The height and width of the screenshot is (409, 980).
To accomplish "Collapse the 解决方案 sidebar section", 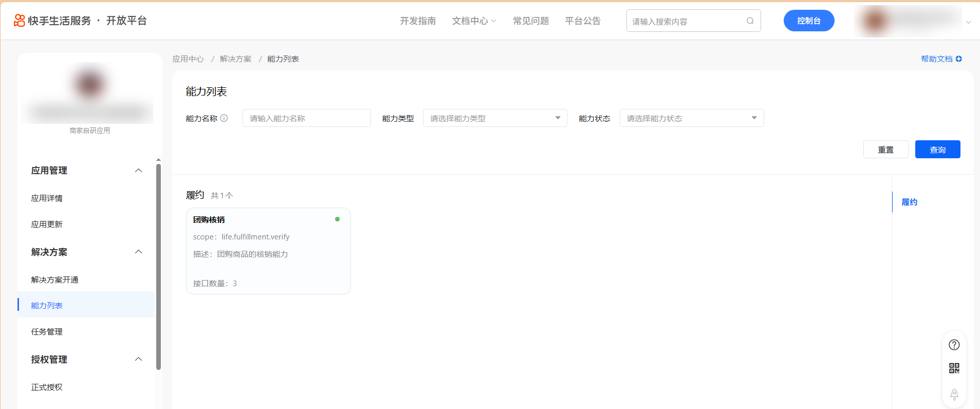I will coord(138,252).
